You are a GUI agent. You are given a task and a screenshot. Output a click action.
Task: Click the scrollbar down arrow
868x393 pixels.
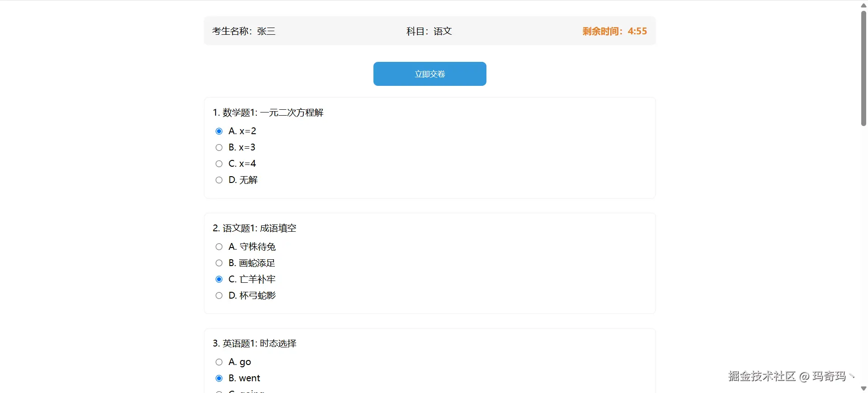coord(863,388)
